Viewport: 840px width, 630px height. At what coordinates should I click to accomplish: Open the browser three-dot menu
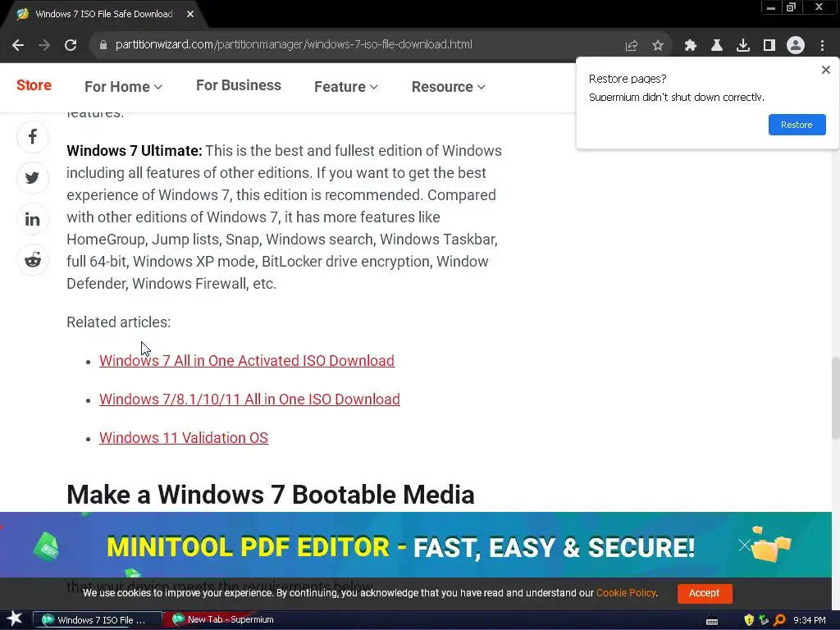point(822,45)
